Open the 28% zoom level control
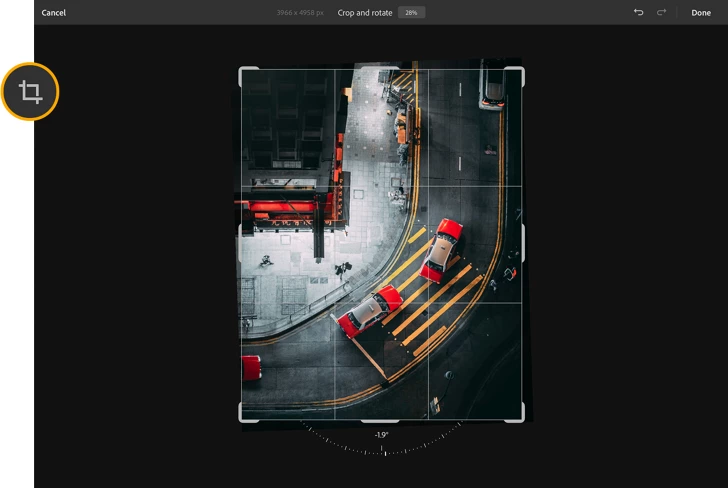Screen dimensions: 728x488 tap(411, 13)
